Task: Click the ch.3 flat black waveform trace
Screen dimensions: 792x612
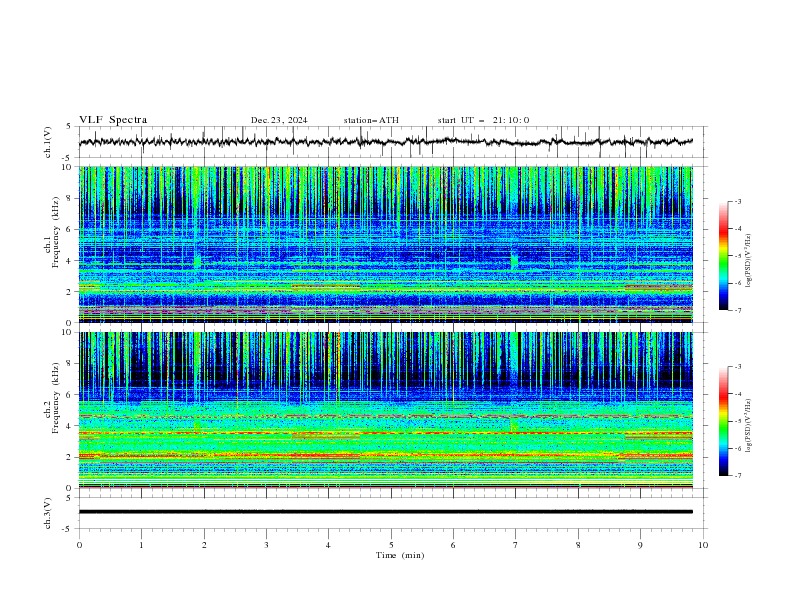Action: 386,512
